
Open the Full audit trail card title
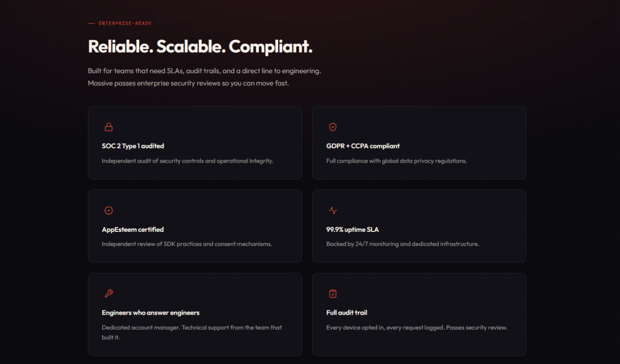pos(347,313)
